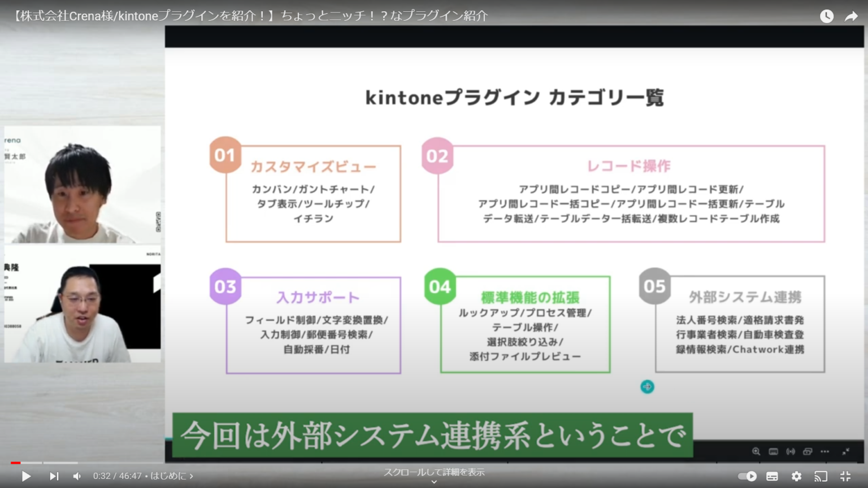Mute the video volume
This screenshot has width=868, height=488.
click(77, 476)
